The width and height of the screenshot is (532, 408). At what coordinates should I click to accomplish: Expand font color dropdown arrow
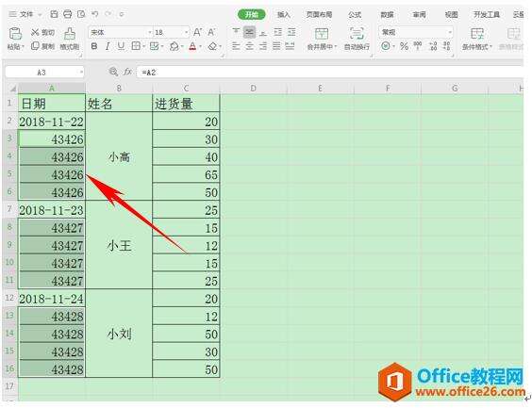coord(201,46)
